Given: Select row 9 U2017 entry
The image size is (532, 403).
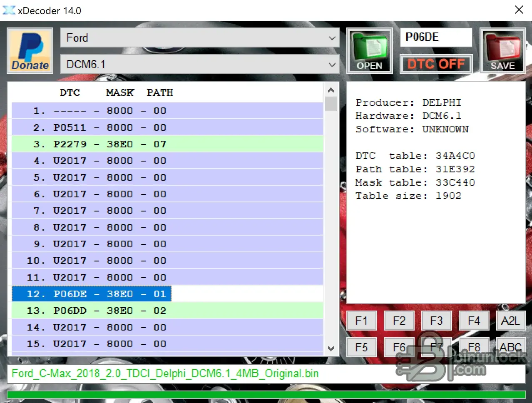Looking at the screenshot, I should pos(167,244).
